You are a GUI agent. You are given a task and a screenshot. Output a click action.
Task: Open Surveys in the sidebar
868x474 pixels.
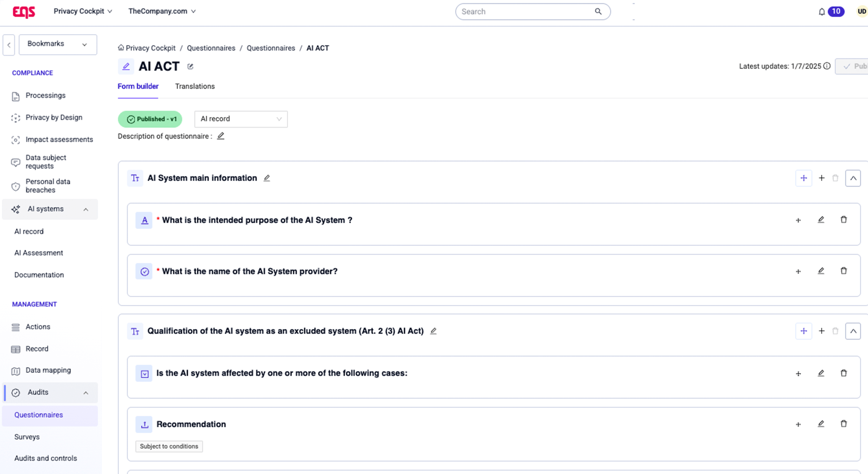pos(27,437)
